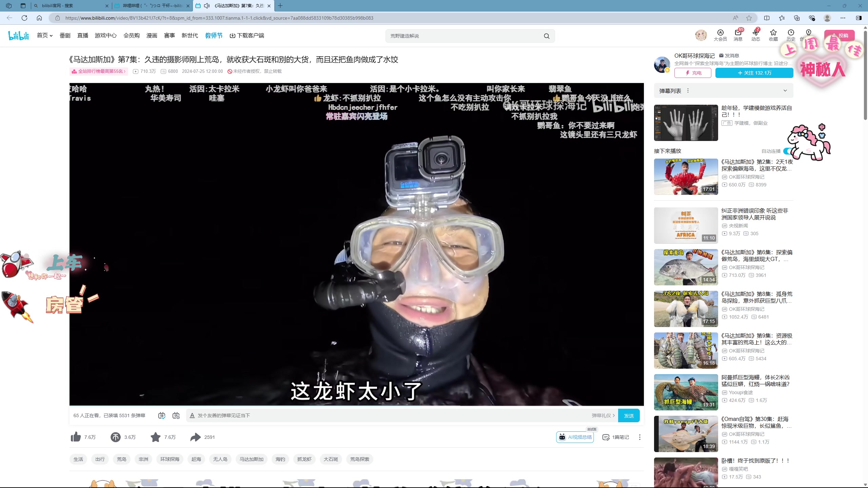Click OK哥环球探海记 uploader avatar
This screenshot has width=868, height=488.
(662, 65)
